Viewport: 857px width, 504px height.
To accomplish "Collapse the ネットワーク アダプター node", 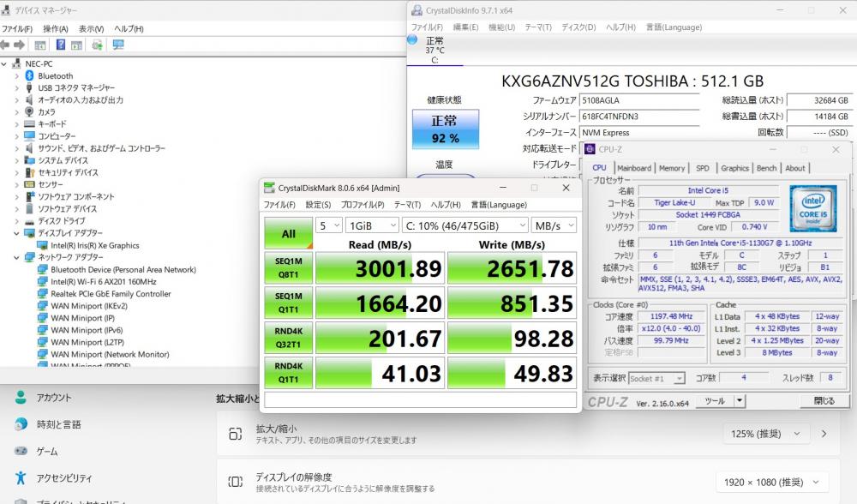I will (x=16, y=257).
